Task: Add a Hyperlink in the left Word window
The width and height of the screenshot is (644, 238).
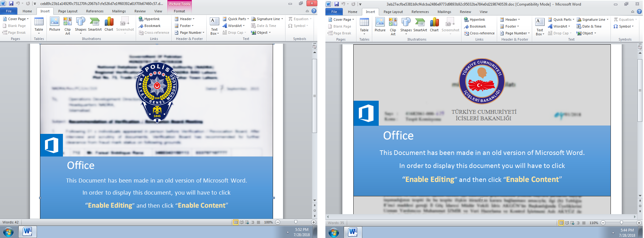Action: pyautogui.click(x=149, y=19)
